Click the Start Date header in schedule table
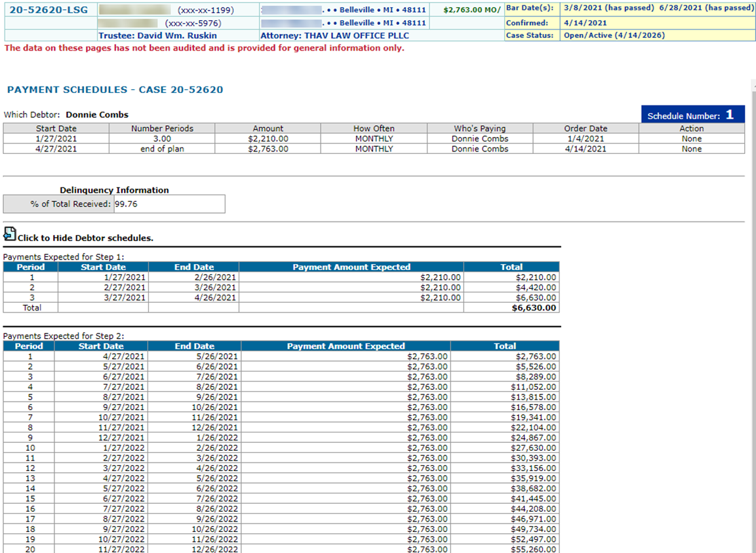The width and height of the screenshot is (756, 553). coord(56,128)
